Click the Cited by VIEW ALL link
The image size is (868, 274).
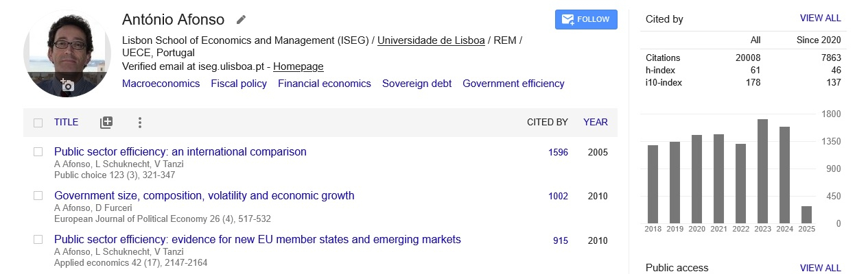[x=820, y=18]
